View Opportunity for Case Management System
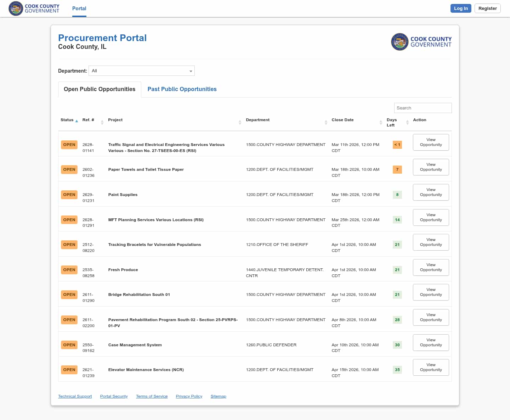 click(x=431, y=342)
